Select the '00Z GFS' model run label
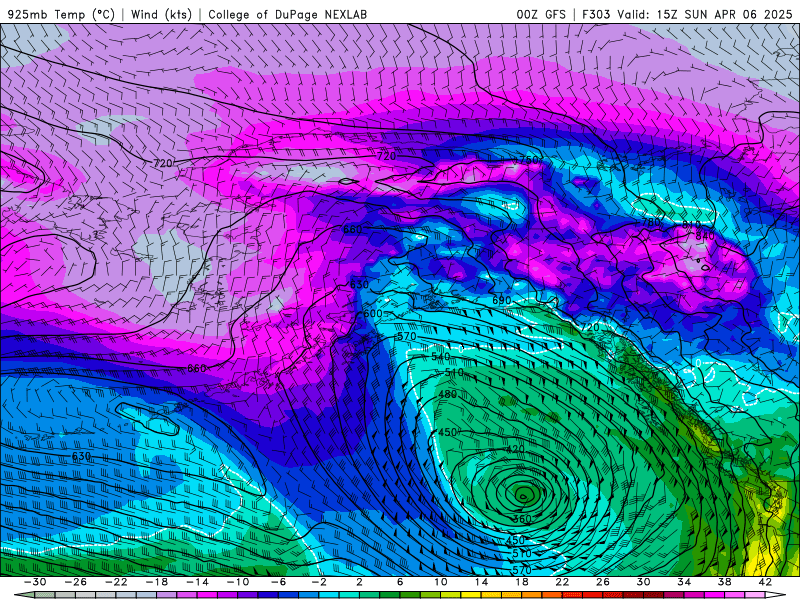Viewport: 800px width, 600px height. [541, 15]
